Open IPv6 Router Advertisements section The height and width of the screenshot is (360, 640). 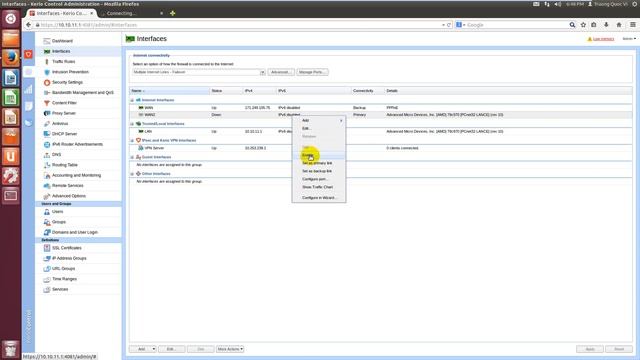(x=77, y=144)
